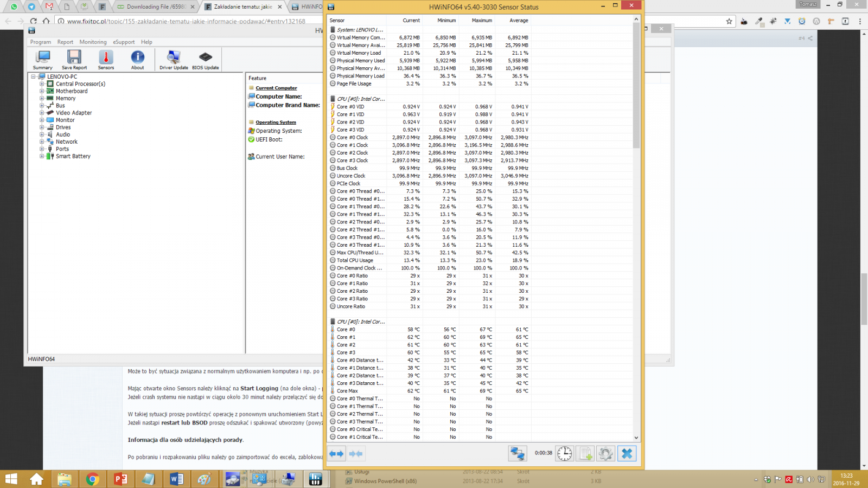868x488 pixels.
Task: Click the clock reset-timer icon
Action: [565, 453]
